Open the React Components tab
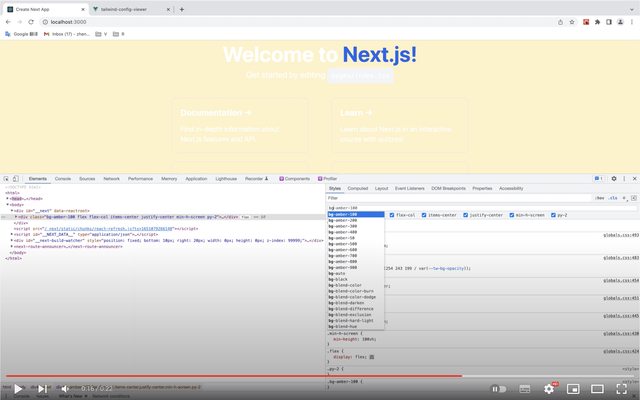This screenshot has width=640, height=400. [x=294, y=179]
